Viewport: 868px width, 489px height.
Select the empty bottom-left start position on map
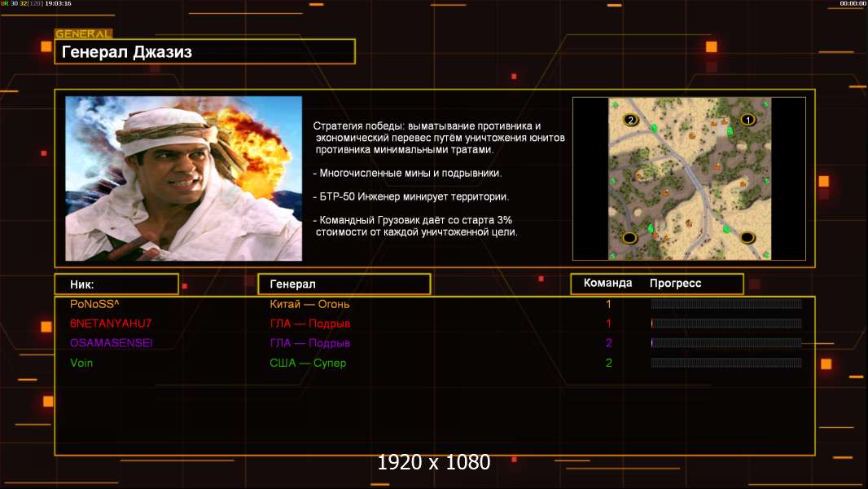(x=629, y=238)
